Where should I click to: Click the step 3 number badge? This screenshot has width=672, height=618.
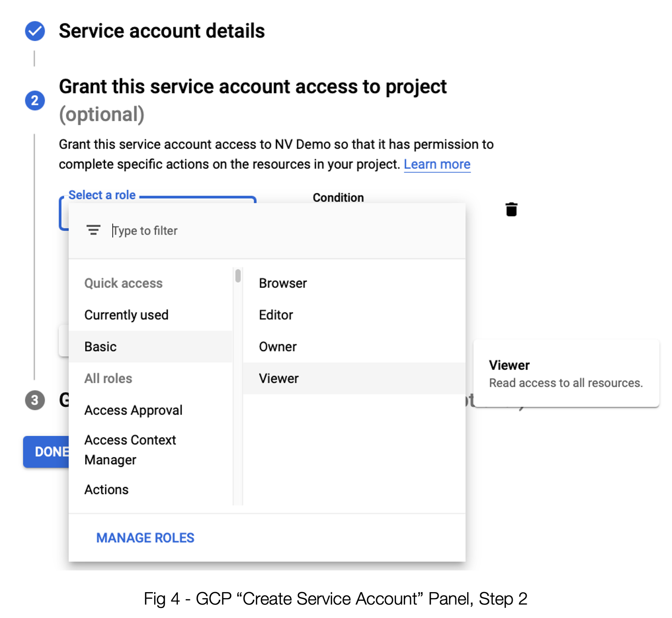coord(35,400)
